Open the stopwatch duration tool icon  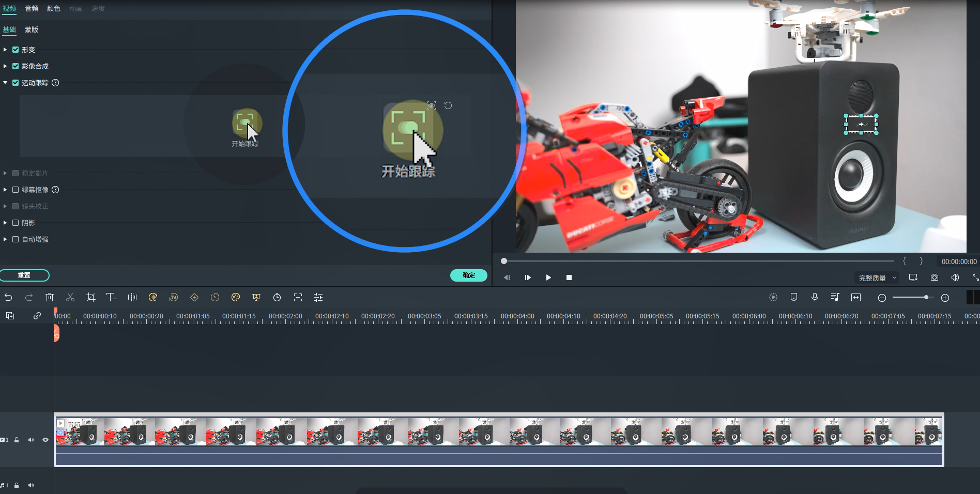[277, 297]
